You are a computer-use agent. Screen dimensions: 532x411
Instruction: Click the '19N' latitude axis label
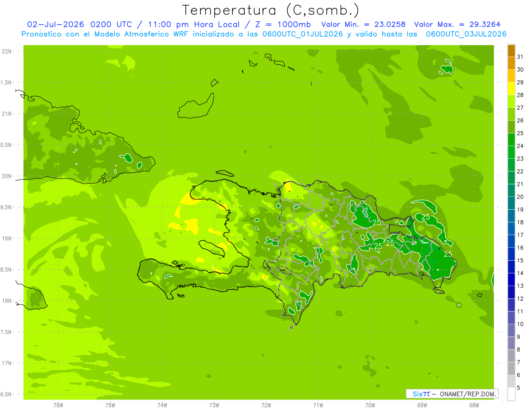pos(7,239)
